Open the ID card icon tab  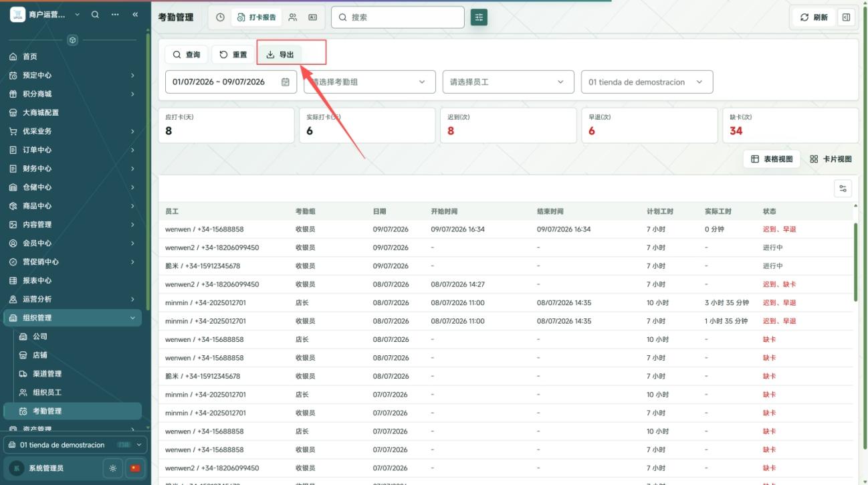(312, 17)
